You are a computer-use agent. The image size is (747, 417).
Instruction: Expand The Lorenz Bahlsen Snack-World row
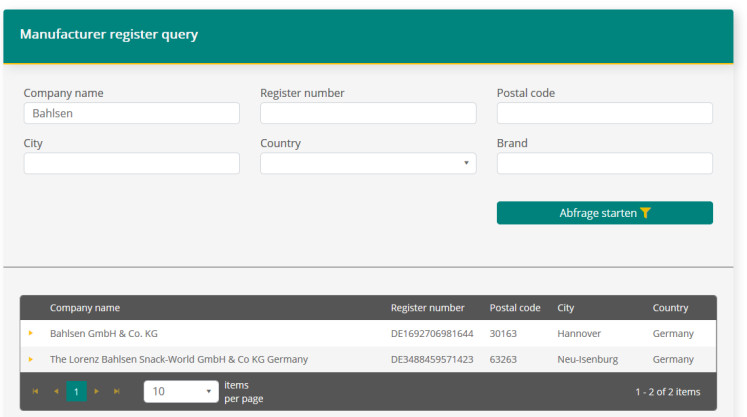pyautogui.click(x=30, y=359)
